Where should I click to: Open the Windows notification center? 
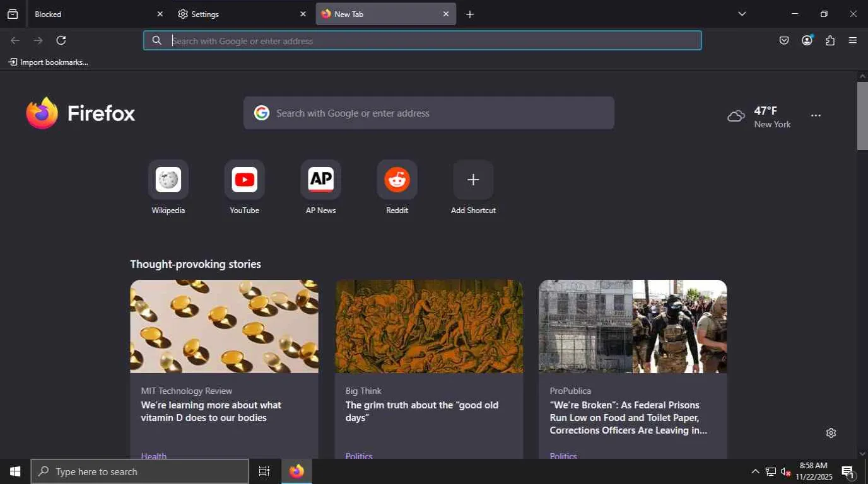tap(848, 472)
